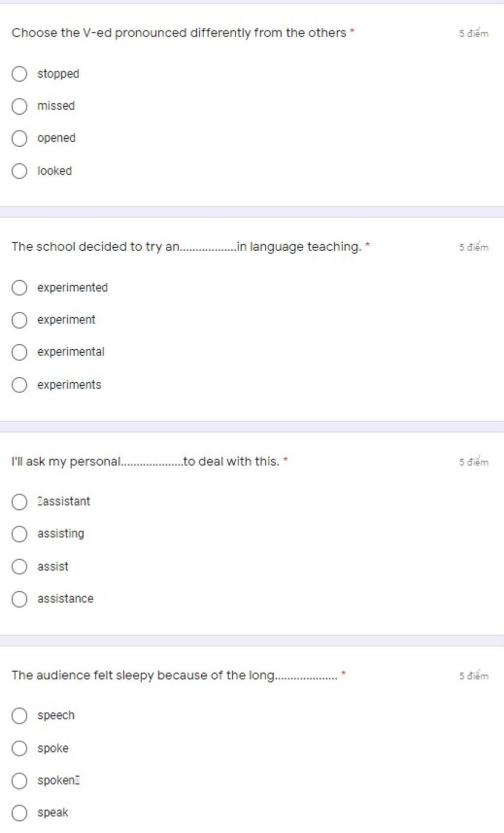The height and width of the screenshot is (833, 504).
Task: Choose the 'experimented' radio option
Action: 19,288
